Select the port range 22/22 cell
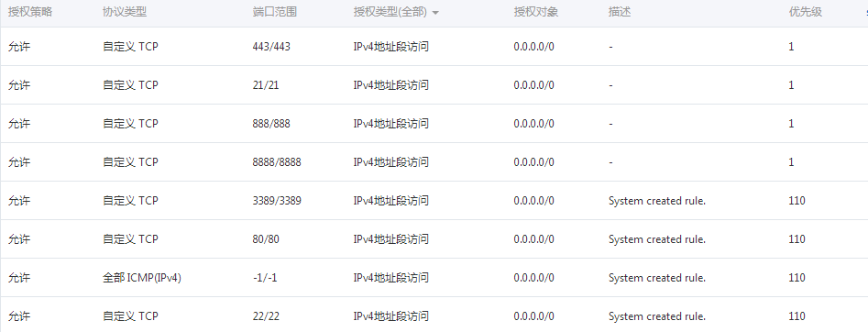Viewport: 868px width, 332px height. click(266, 315)
